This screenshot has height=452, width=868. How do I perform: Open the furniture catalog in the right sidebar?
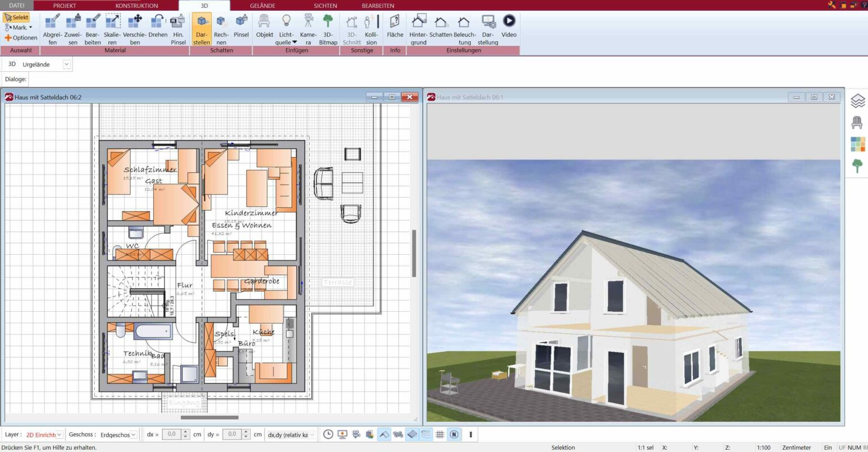pyautogui.click(x=858, y=122)
